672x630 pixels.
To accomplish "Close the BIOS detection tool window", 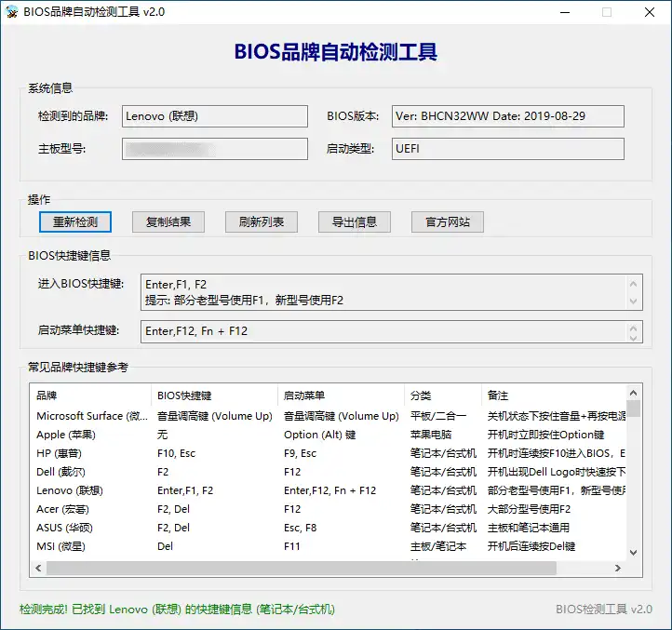I will [650, 12].
